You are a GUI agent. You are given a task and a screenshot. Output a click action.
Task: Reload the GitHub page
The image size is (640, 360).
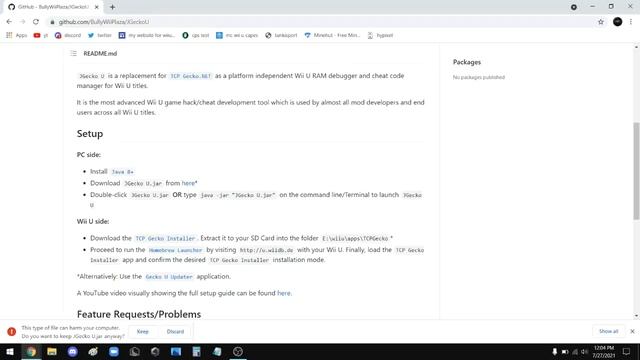(x=36, y=22)
